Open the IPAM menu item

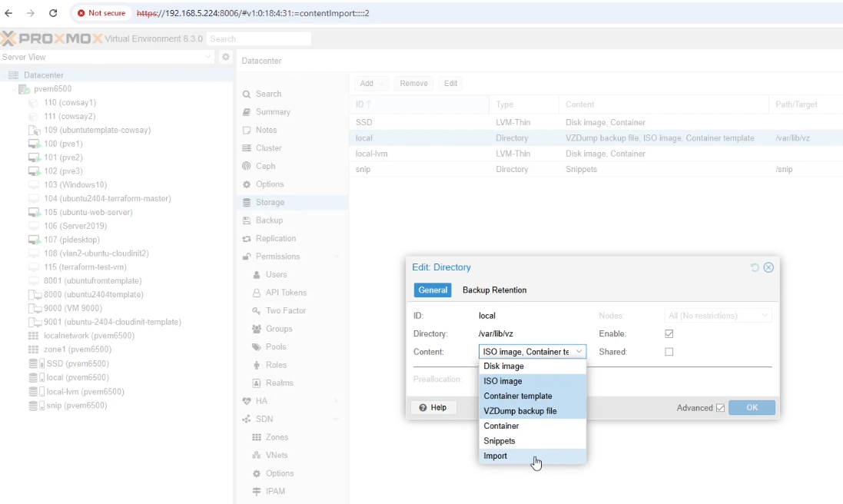pyautogui.click(x=275, y=491)
